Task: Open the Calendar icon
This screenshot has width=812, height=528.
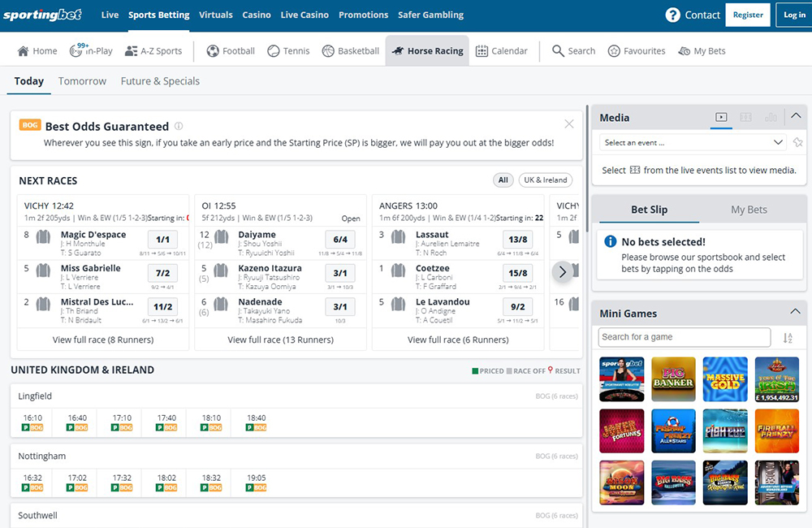Action: click(482, 51)
